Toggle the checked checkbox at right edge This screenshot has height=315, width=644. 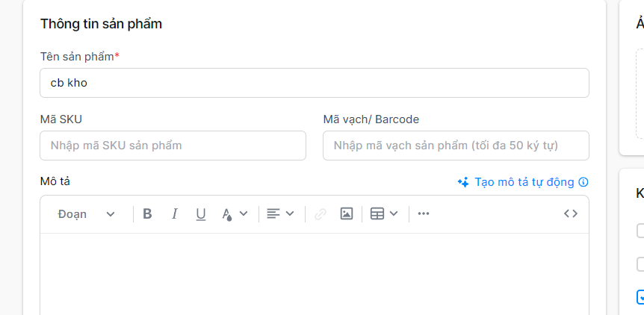[x=640, y=297]
